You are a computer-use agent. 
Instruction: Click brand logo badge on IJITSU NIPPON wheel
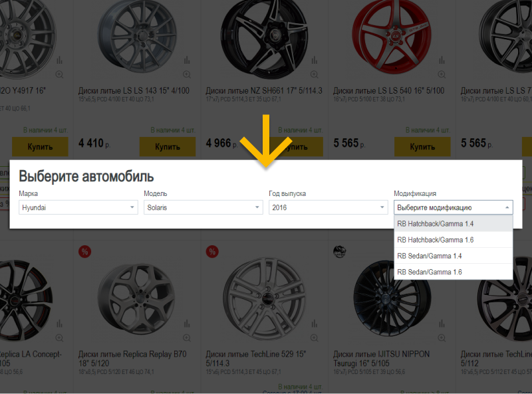pos(339,251)
